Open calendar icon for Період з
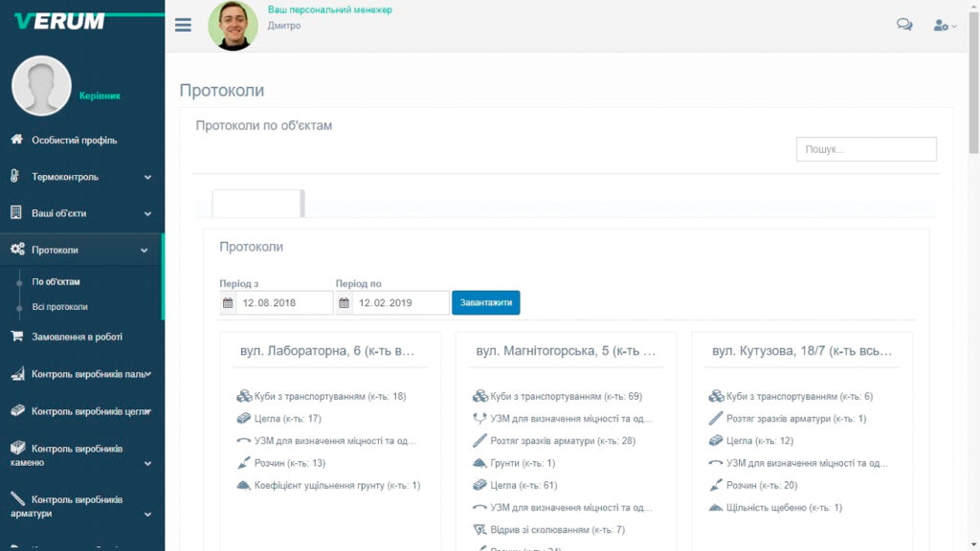This screenshot has width=980, height=551. (228, 303)
